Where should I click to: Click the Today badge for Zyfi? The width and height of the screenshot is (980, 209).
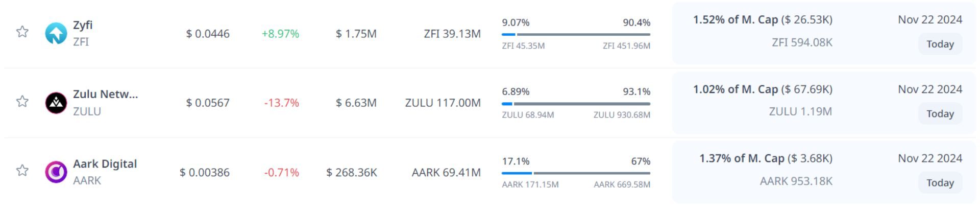tap(940, 44)
